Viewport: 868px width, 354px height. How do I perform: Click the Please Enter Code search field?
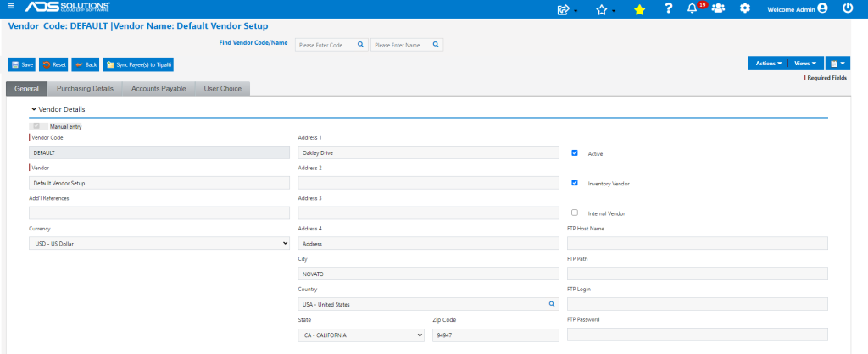[x=331, y=45]
